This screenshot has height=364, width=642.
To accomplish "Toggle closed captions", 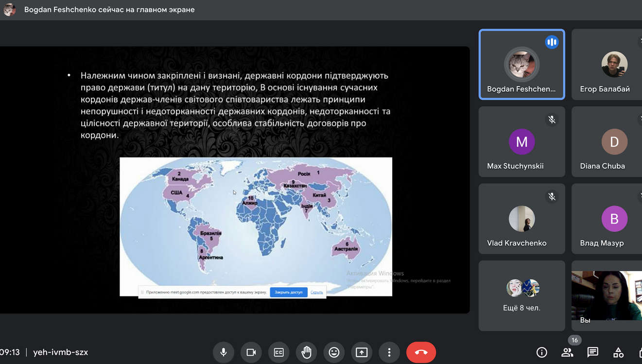I will 279,352.
